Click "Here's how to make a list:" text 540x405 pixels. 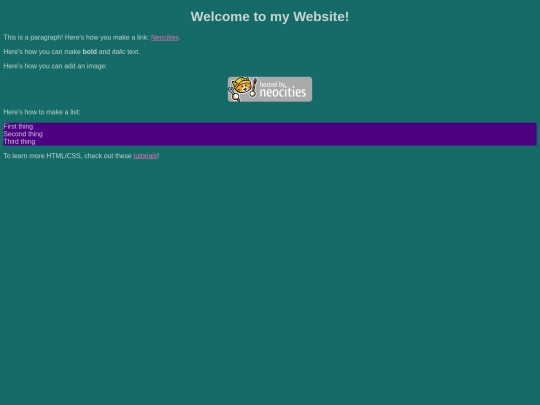[42, 112]
